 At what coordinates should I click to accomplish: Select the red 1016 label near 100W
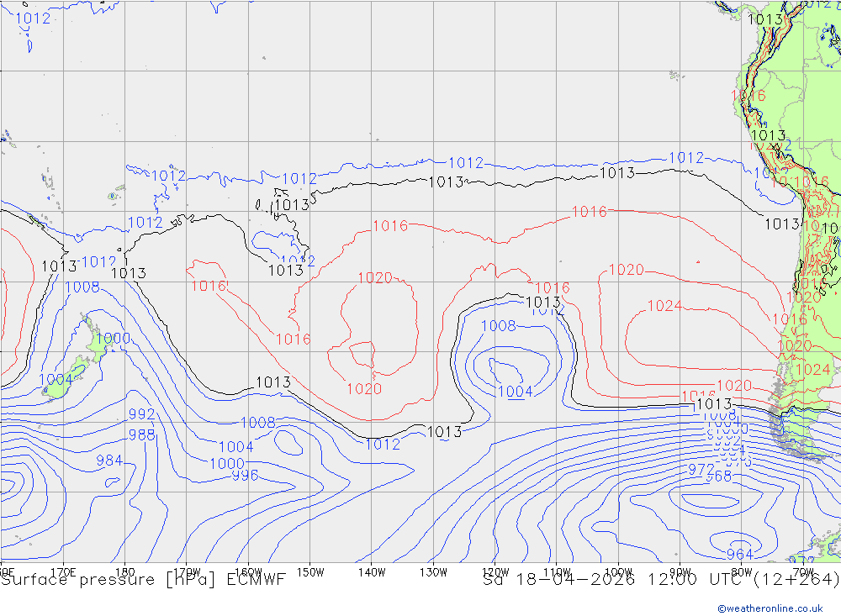pos(589,213)
